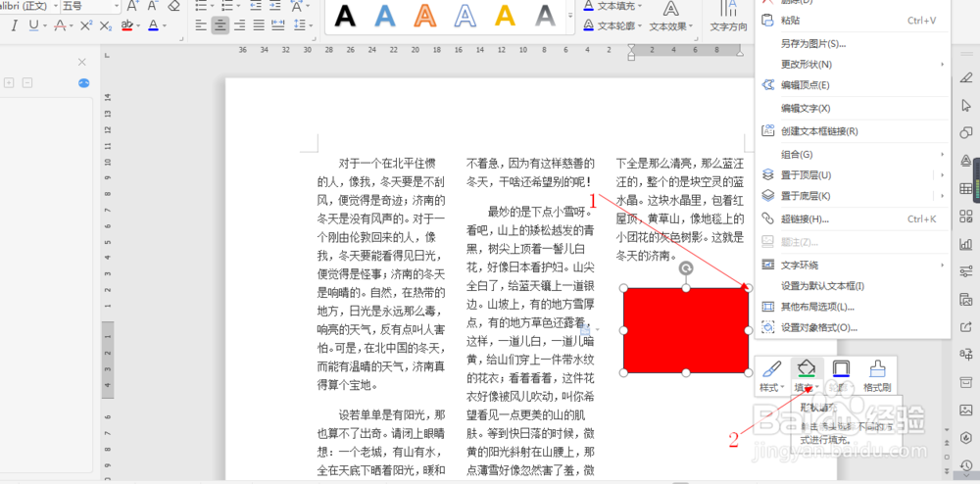Select 超链接(H)... menu item
Screen dimensions: 980x484
pos(852,218)
